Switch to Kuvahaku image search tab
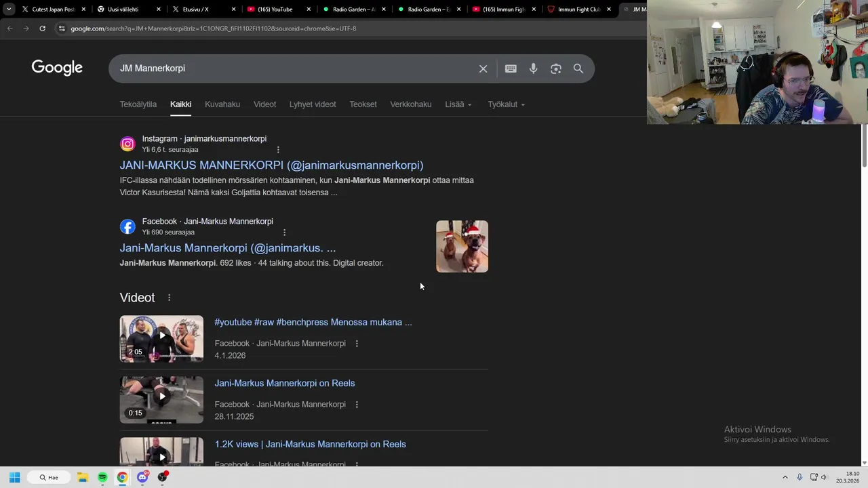 pos(222,104)
